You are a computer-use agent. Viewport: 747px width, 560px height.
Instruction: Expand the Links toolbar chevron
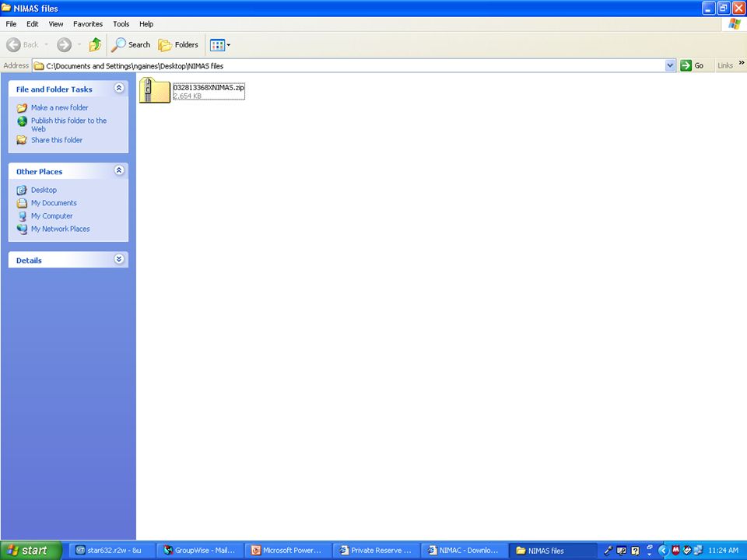(742, 63)
